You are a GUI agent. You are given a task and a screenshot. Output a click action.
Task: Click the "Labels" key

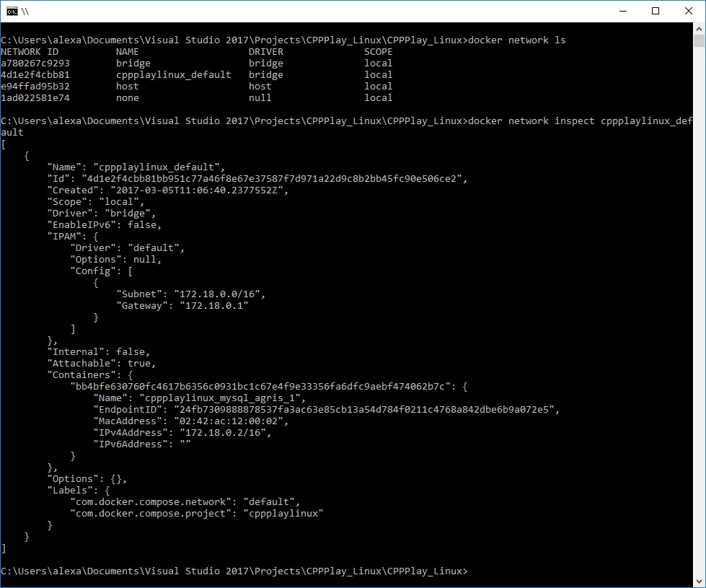[73, 490]
